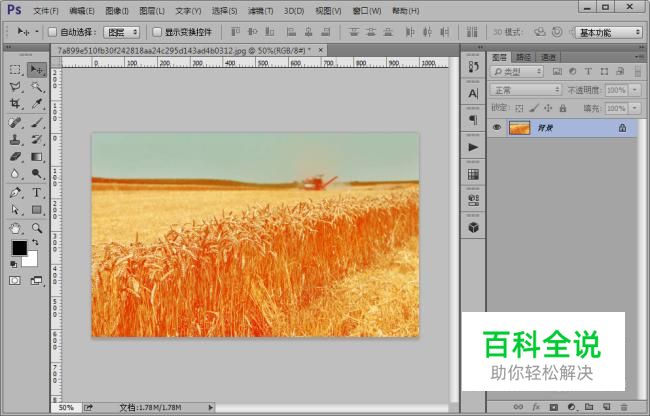Screen dimensions: 650x416
Task: Open the 不透明度 opacity slider arrow
Action: coord(635,90)
